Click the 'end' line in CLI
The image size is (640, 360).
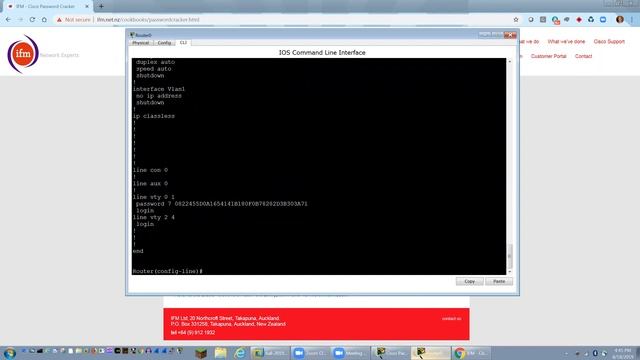pos(138,251)
